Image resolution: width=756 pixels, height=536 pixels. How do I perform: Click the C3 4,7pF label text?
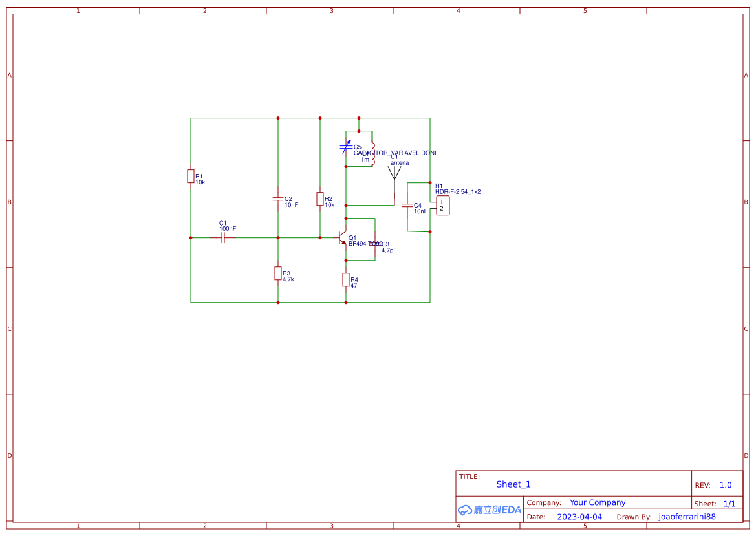coord(389,247)
